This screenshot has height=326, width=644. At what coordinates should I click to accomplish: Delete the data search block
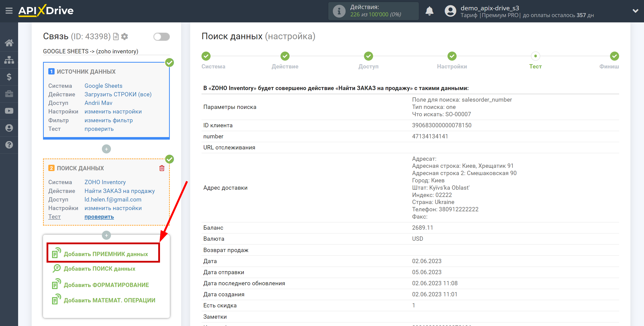coord(162,168)
